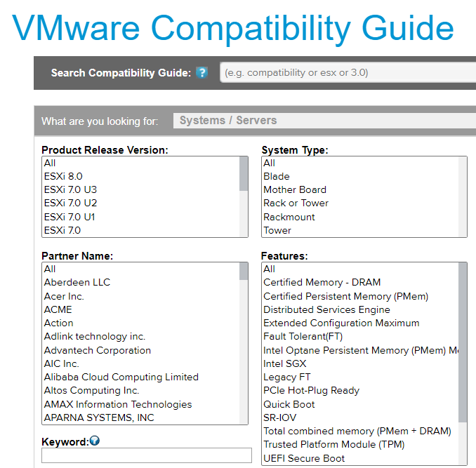The height and width of the screenshot is (468, 476).
Task: Select All in Product Release Version list
Action: tap(140, 163)
